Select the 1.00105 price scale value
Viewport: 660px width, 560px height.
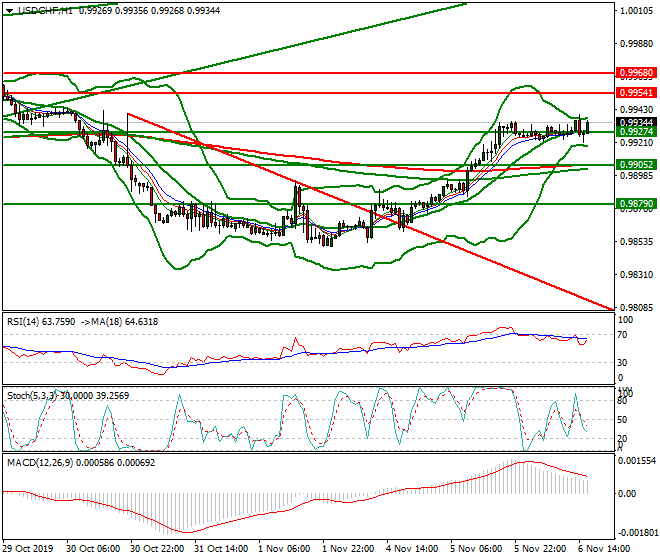637,11
